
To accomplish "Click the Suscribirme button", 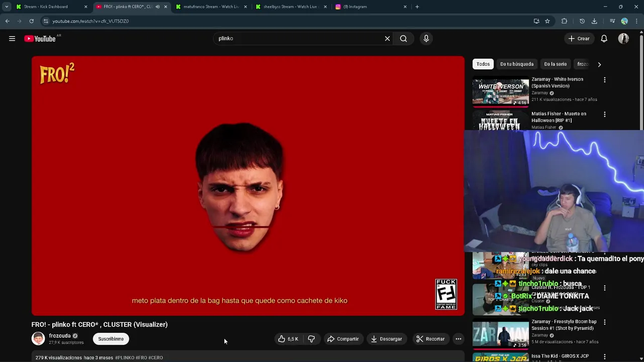I will 111,339.
